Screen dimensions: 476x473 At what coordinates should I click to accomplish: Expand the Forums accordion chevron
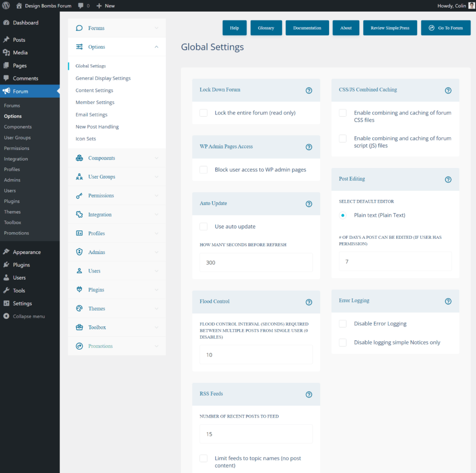click(156, 28)
